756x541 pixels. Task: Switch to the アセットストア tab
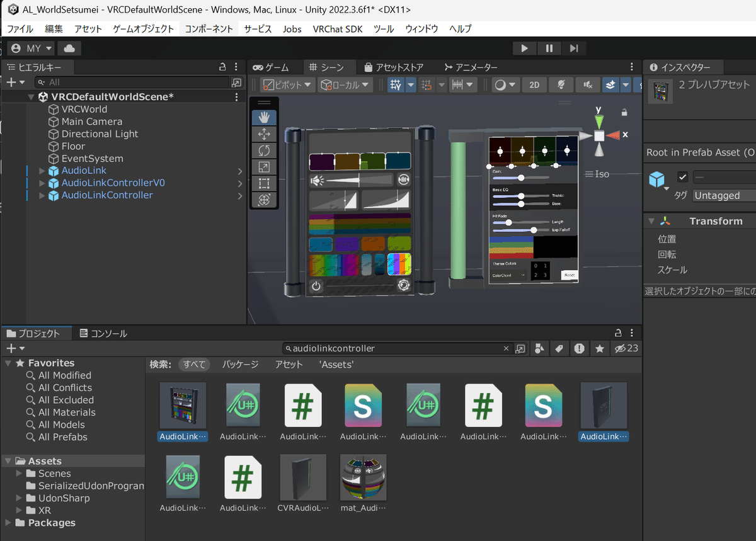394,67
